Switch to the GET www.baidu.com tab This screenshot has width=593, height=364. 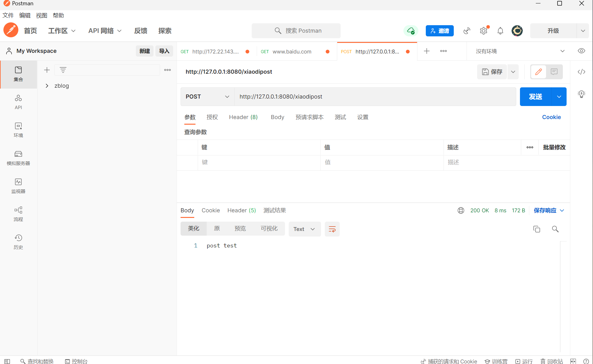[x=292, y=52]
